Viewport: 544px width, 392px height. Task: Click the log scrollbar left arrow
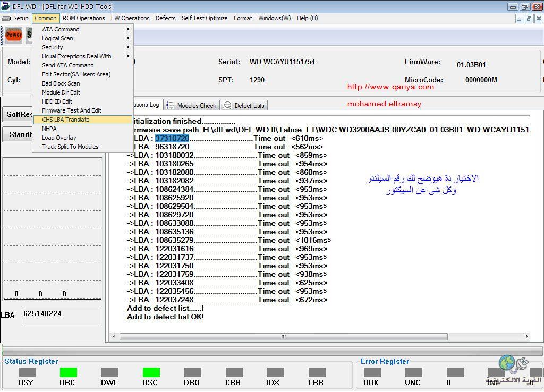tap(114, 337)
